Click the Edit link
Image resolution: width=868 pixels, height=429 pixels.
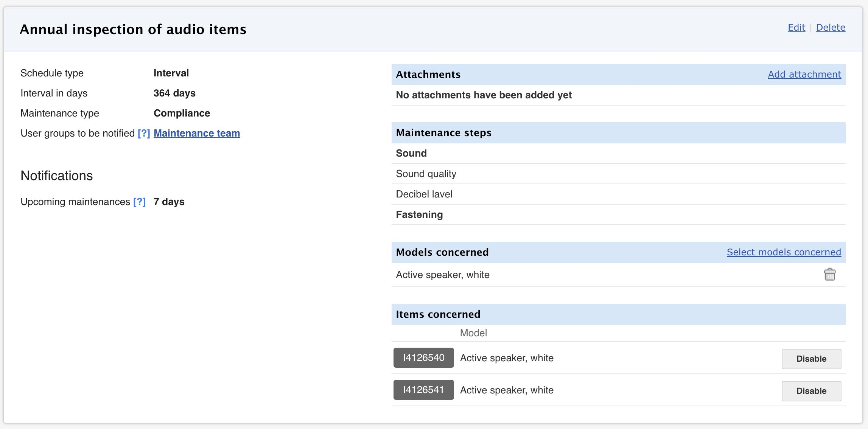click(x=796, y=28)
